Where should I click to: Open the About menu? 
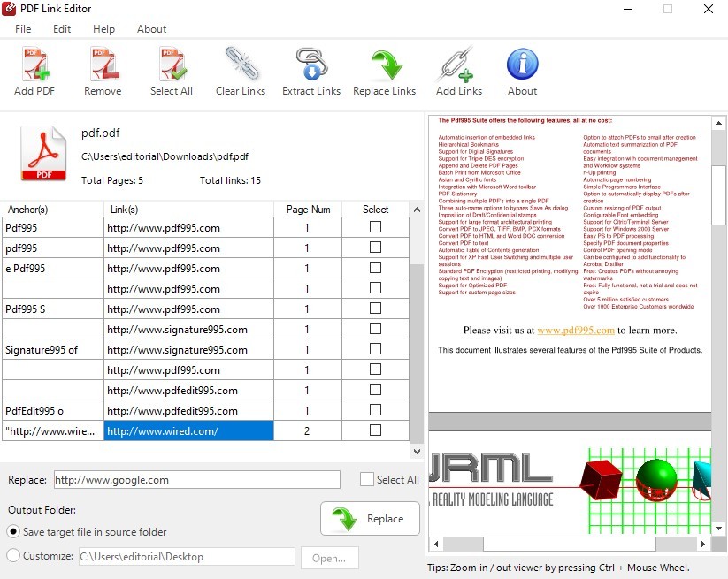point(151,29)
